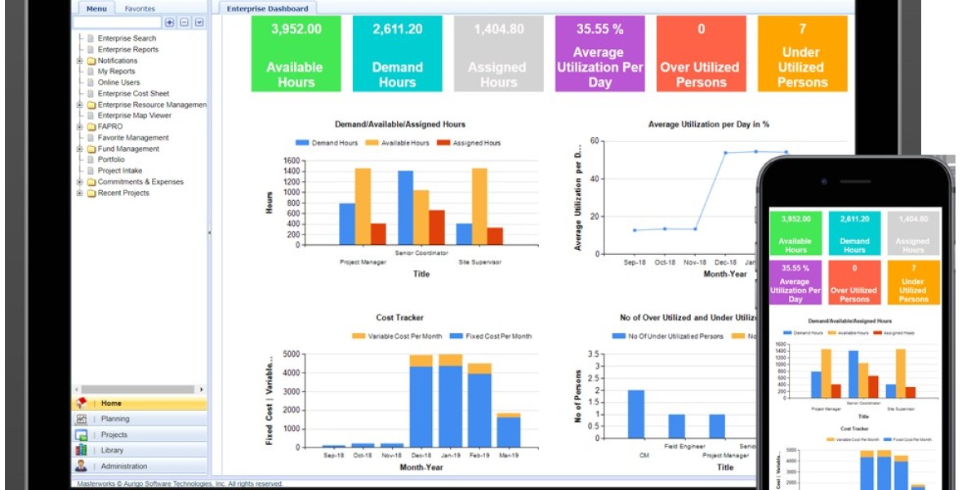Open the dropdown arrow button above the tree
Viewport: 980px width, 490px height.
[199, 23]
